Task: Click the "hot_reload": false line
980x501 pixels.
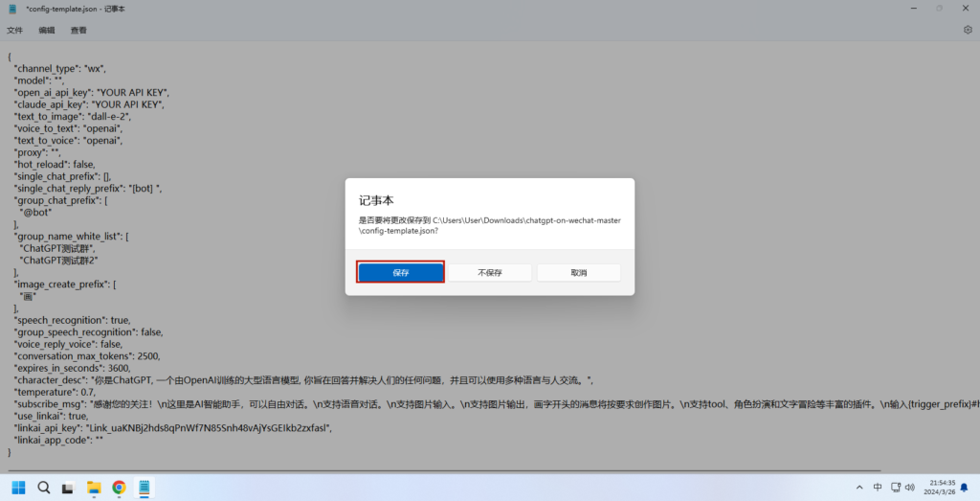Action: click(55, 165)
